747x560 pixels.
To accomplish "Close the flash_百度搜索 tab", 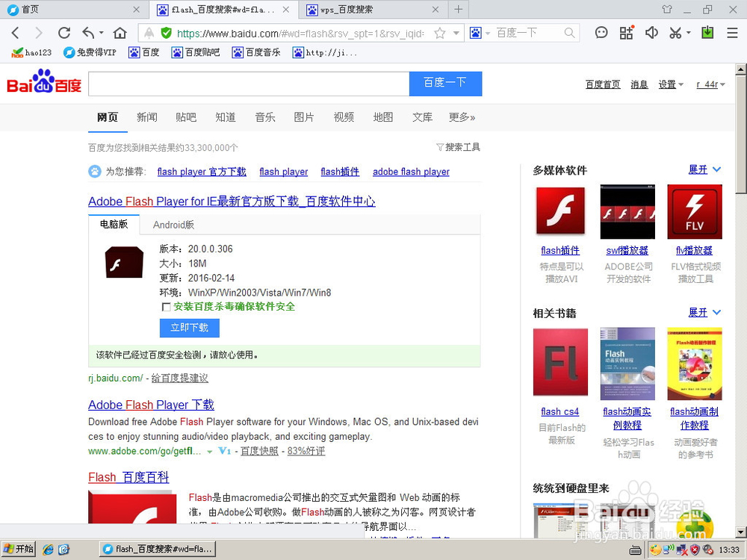I will pyautogui.click(x=286, y=10).
